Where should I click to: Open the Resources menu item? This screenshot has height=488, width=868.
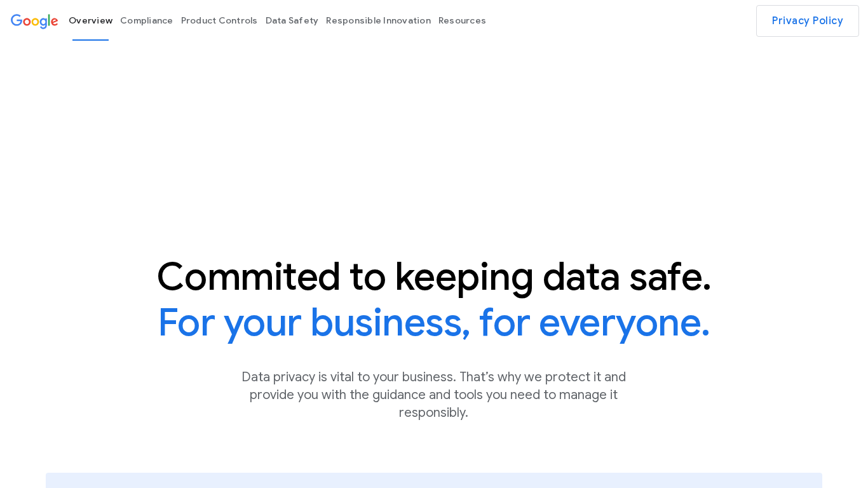[x=462, y=20]
